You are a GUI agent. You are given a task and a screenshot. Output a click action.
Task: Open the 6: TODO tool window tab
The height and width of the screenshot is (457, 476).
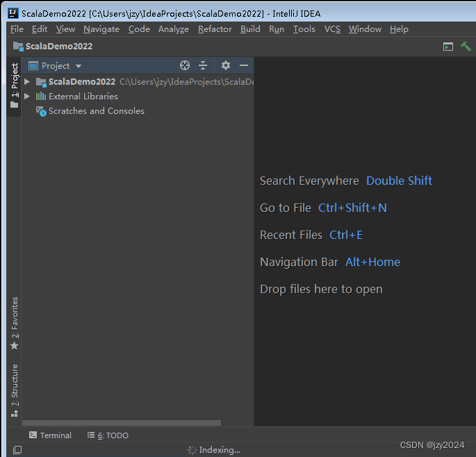click(108, 435)
